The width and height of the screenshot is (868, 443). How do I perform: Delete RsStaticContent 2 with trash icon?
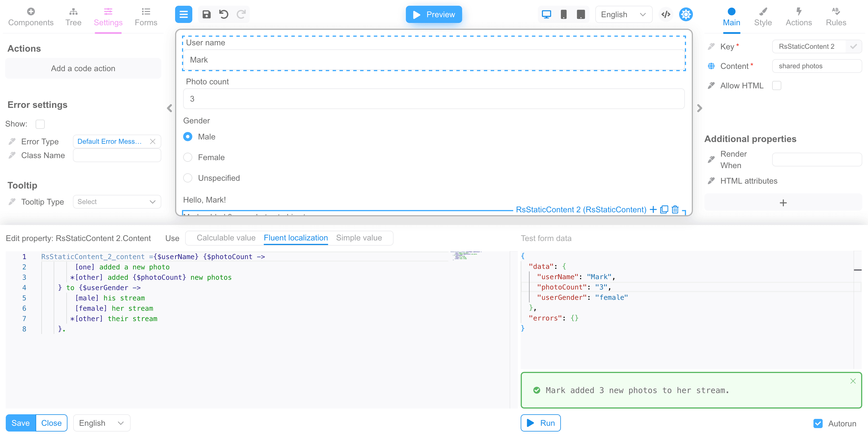tap(675, 209)
